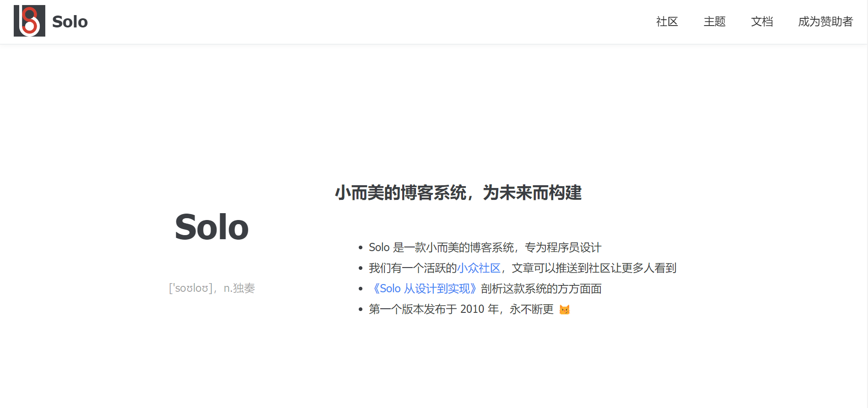868x408 pixels.
Task: Click the text 第一个版本发布于 2010 年
Action: (434, 309)
